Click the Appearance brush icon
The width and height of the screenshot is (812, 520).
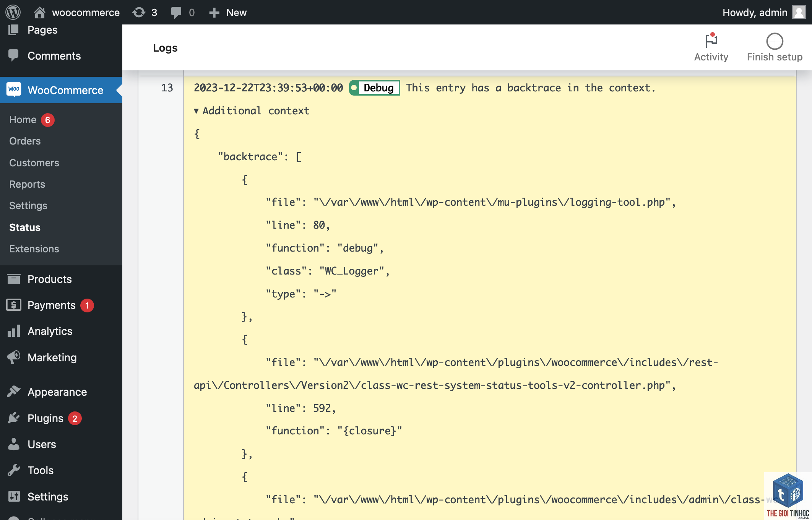13,392
